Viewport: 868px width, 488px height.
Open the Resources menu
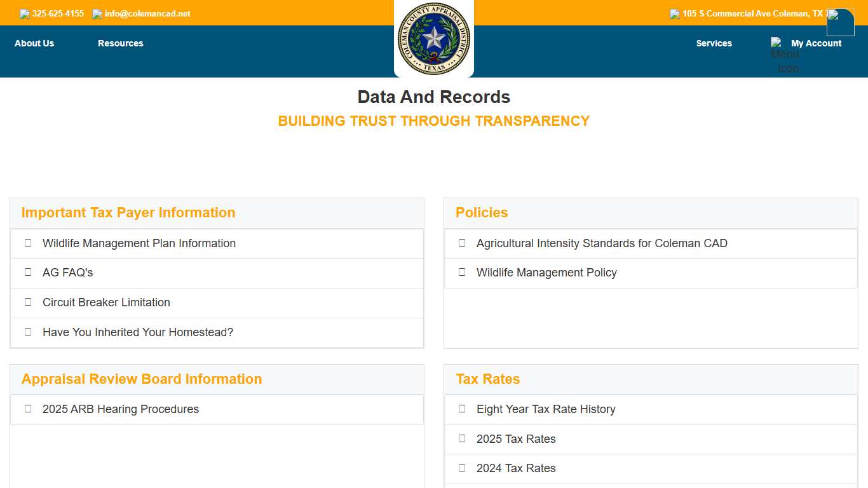tap(121, 43)
